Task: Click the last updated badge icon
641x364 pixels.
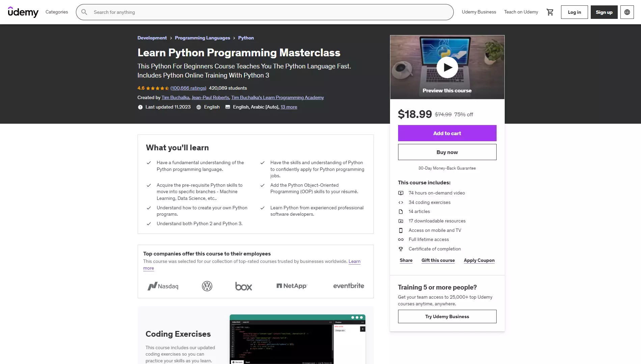Action: click(140, 107)
